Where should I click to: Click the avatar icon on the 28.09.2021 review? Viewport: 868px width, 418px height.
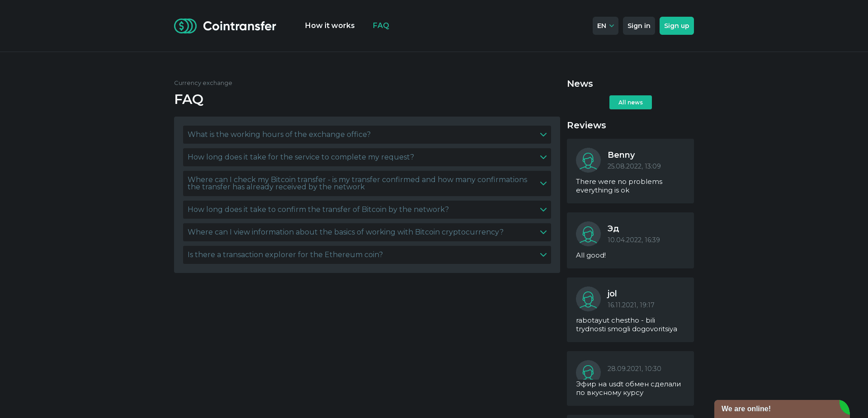(588, 371)
